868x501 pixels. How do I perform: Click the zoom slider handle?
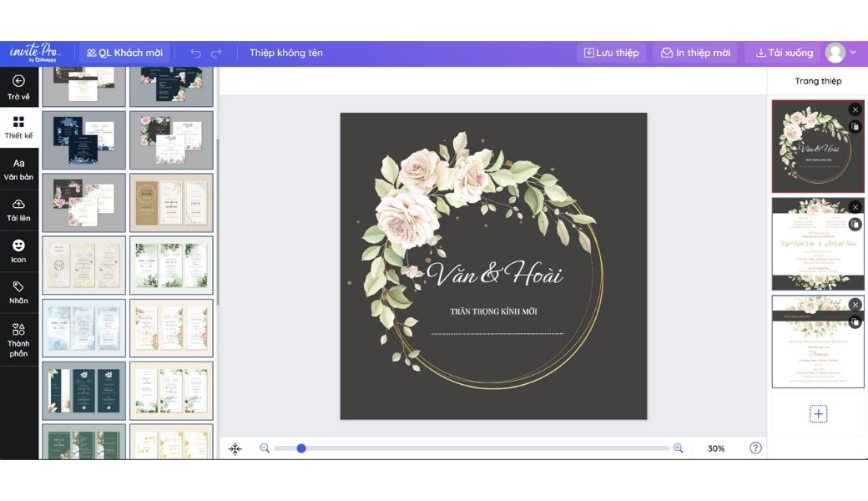[x=301, y=448]
